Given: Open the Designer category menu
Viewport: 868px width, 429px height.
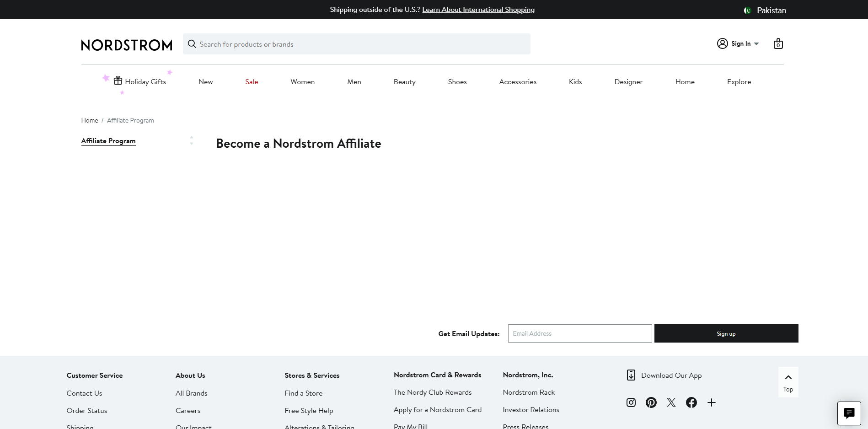Looking at the screenshot, I should coord(628,82).
